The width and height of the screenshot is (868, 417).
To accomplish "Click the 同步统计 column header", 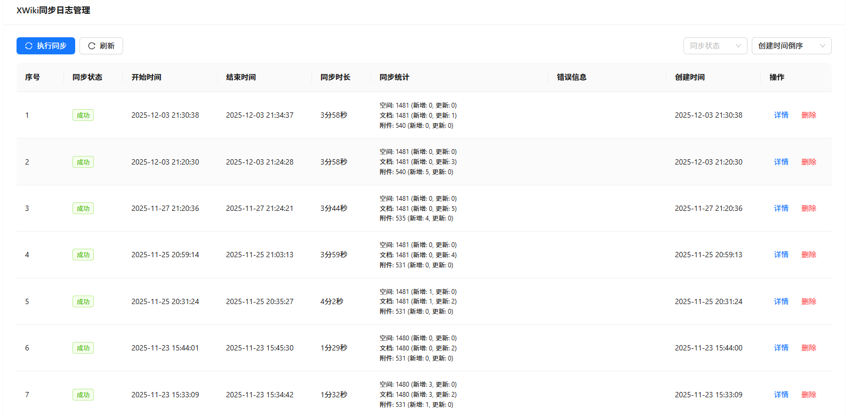I will [x=395, y=77].
